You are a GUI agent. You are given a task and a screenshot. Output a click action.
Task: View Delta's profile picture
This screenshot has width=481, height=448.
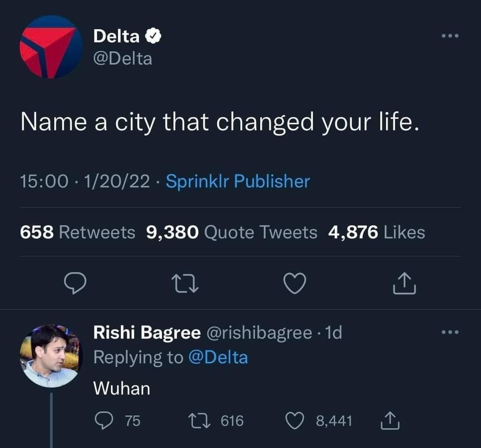click(51, 47)
